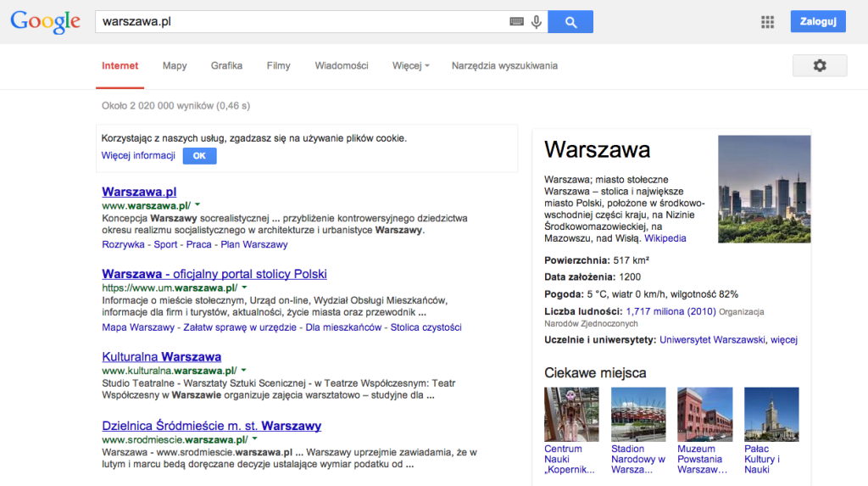Viewport: 868px width, 486px height.
Task: Open the Kulturalna Warszawa result
Action: click(162, 356)
